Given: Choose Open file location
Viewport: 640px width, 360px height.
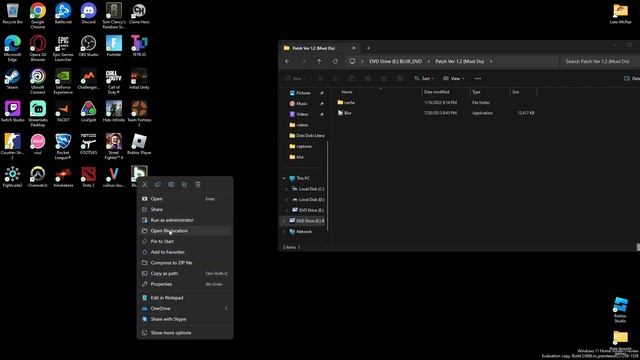Looking at the screenshot, I should point(185,231).
